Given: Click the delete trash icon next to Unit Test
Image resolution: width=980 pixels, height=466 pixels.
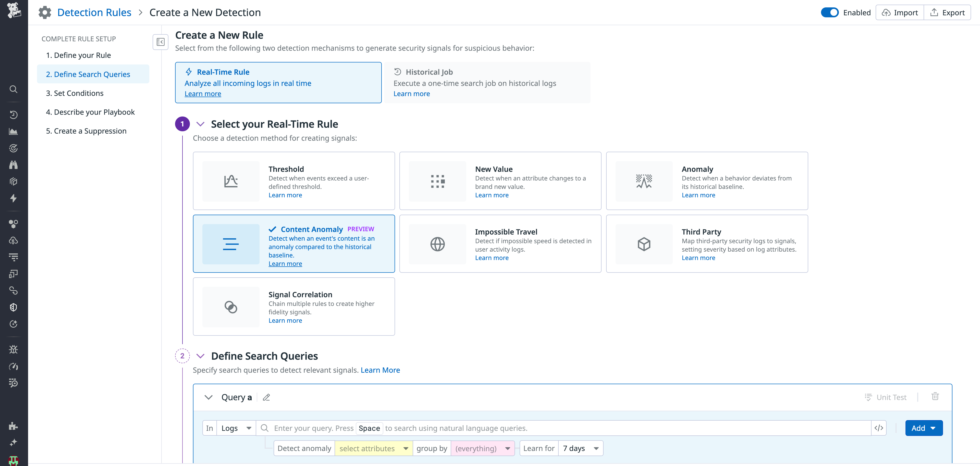Looking at the screenshot, I should (x=936, y=397).
